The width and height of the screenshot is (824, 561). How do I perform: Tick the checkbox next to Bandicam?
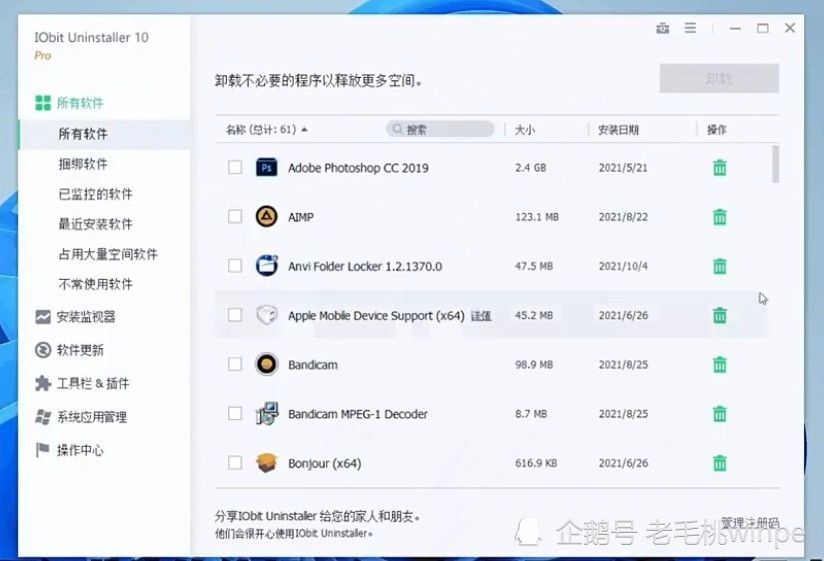click(235, 365)
